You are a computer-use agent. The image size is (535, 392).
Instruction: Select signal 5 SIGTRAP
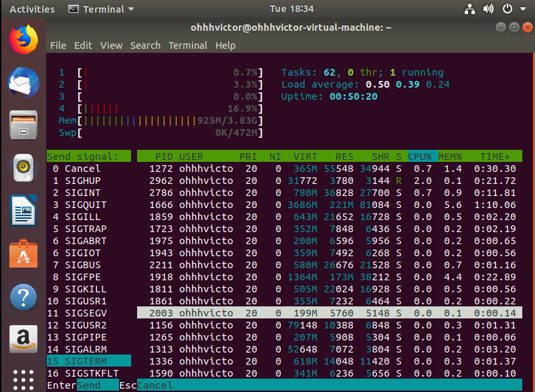coord(89,229)
